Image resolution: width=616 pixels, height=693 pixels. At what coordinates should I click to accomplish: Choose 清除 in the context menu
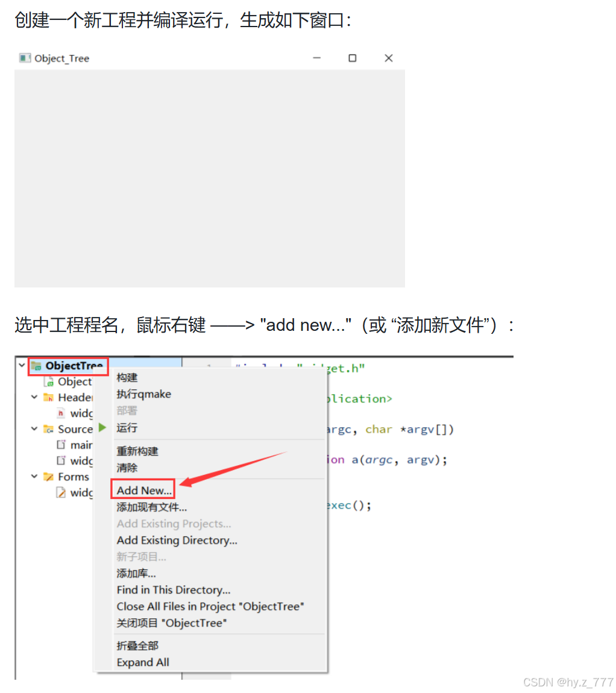(x=127, y=468)
